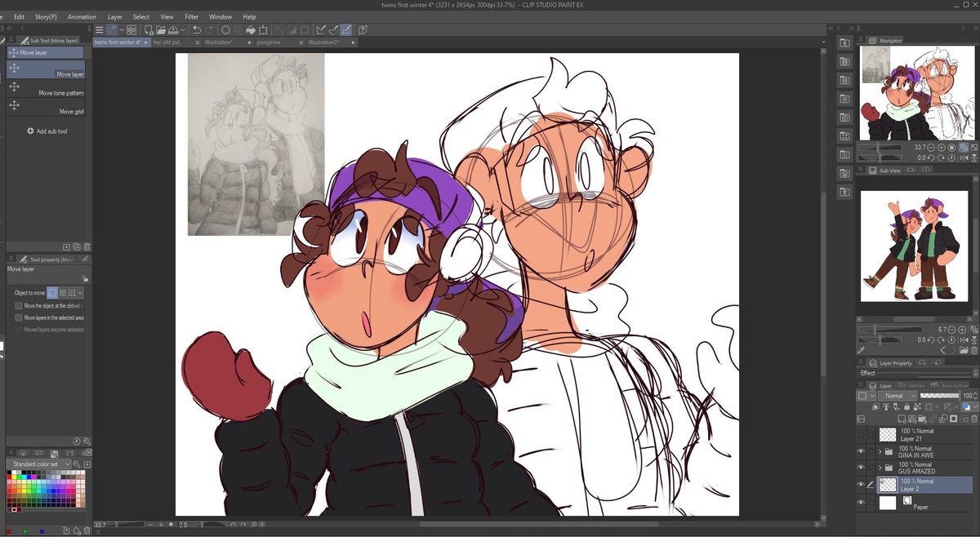This screenshot has height=537, width=980.
Task: Click the New vector layer icon
Action: tap(912, 419)
